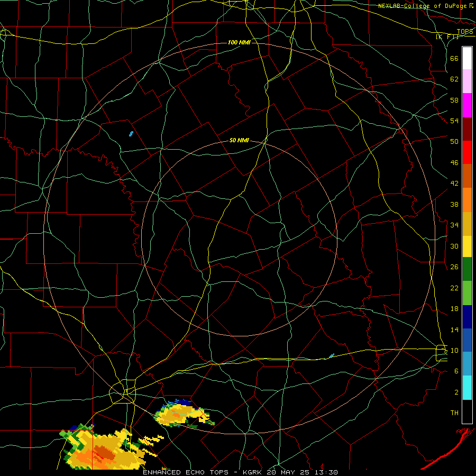This screenshot has height=476, width=476.
Task: Click the dark orange core of the large bottom-left storm
Action: [x=104, y=453]
